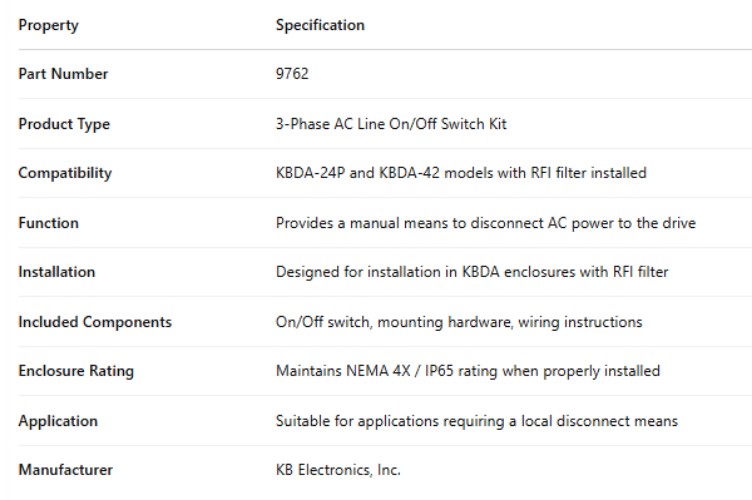Click the NEMA 4X / IP65 rating text
Image resolution: width=752 pixels, height=500 pixels.
pyautogui.click(x=468, y=371)
